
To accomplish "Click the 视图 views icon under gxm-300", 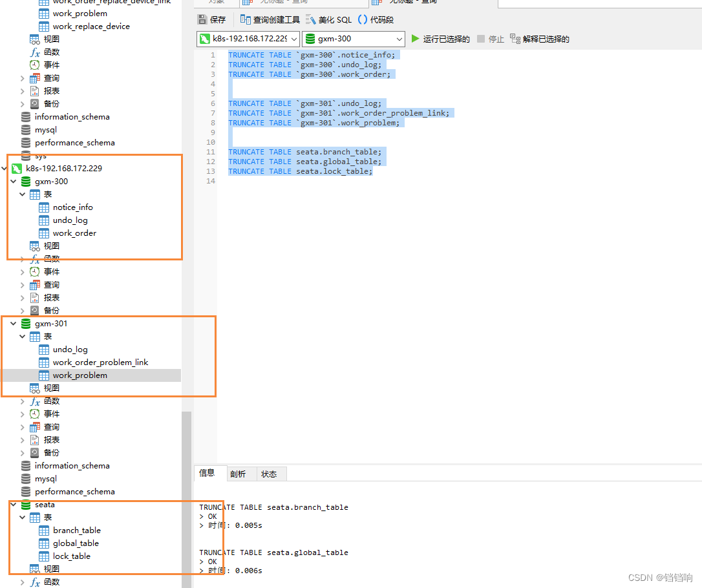I will (x=34, y=246).
